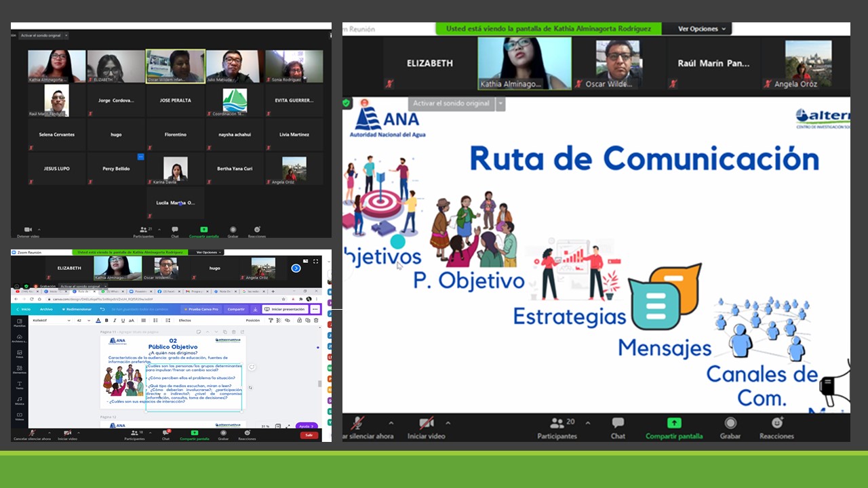Toggle Detener video in the gallery-view Zoom window

coord(28,232)
